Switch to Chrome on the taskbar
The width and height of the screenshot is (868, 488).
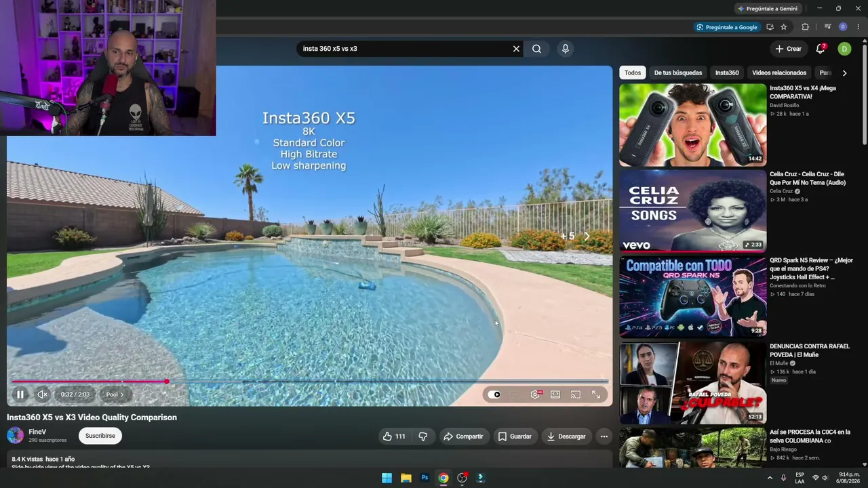[x=443, y=478]
